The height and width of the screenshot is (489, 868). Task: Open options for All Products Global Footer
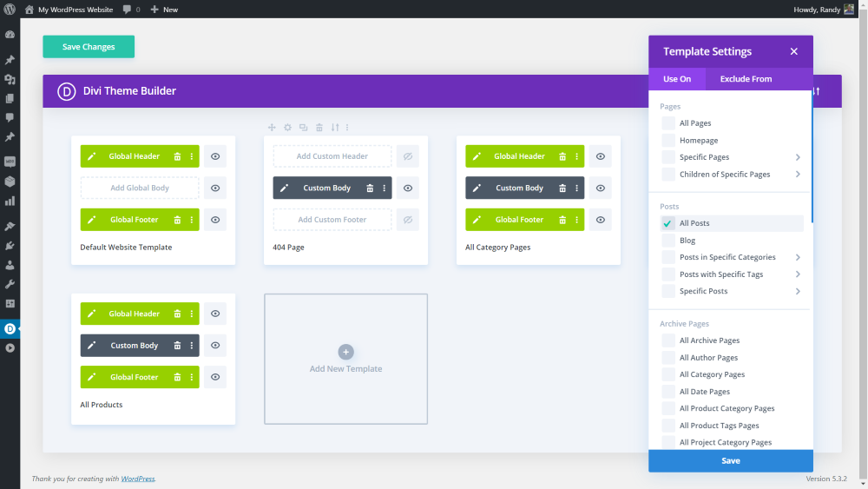click(x=192, y=377)
